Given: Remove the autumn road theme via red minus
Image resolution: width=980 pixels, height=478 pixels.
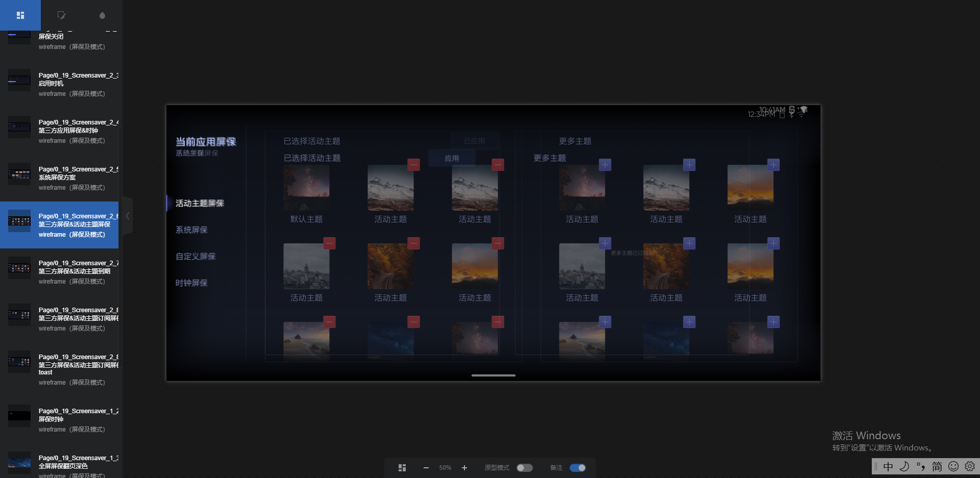Looking at the screenshot, I should pos(413,243).
